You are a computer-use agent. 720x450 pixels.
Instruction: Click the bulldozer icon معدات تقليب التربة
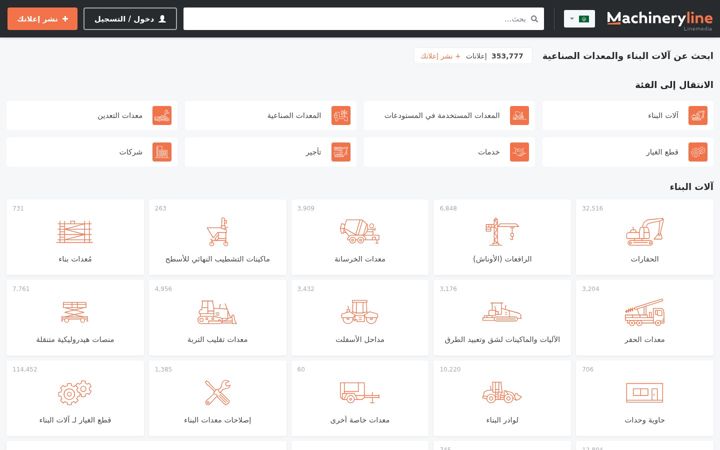tap(217, 312)
